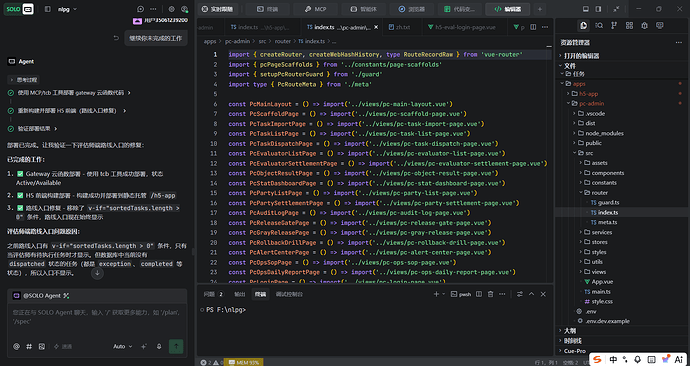Open the Extensions grid icon
Viewport: 690px width, 366px height.
click(x=629, y=26)
